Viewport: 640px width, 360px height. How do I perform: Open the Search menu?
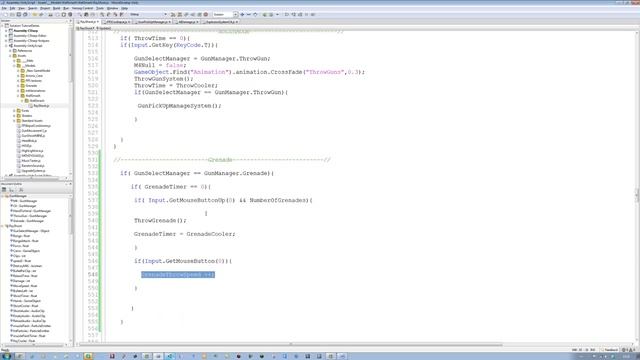(x=32, y=8)
